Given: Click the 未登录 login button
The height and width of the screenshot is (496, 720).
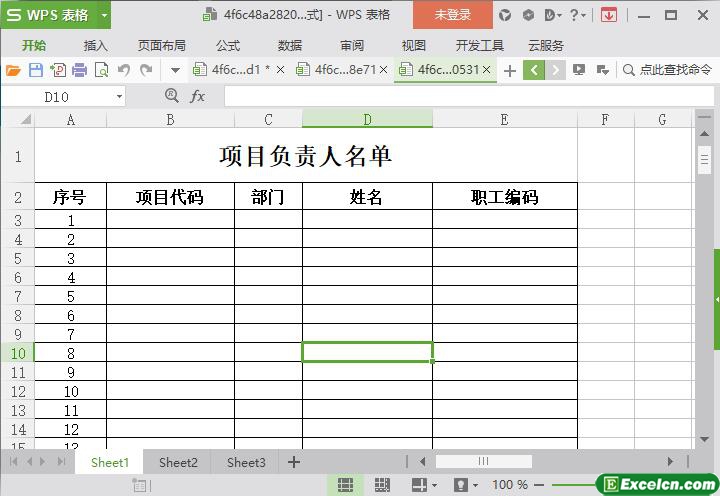Looking at the screenshot, I should click(453, 15).
